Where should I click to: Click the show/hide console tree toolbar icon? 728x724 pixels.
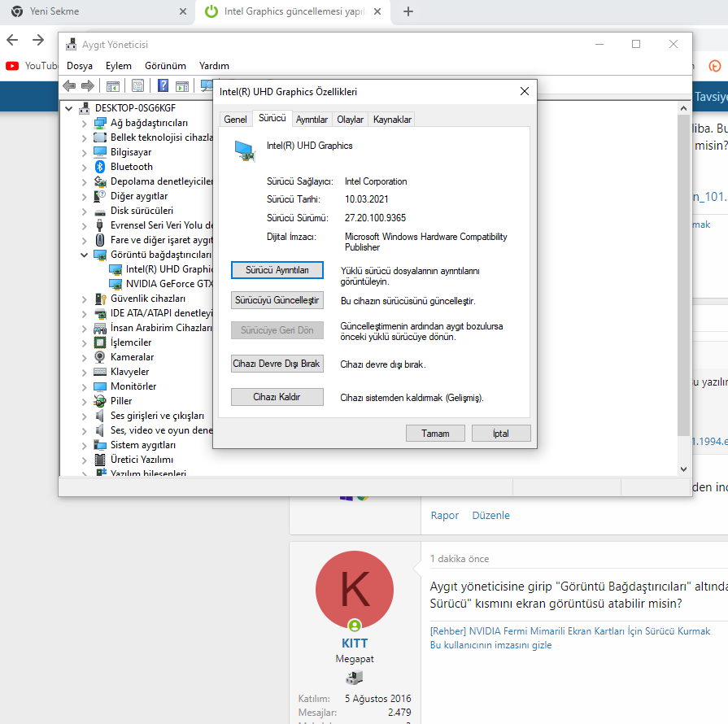click(x=113, y=86)
